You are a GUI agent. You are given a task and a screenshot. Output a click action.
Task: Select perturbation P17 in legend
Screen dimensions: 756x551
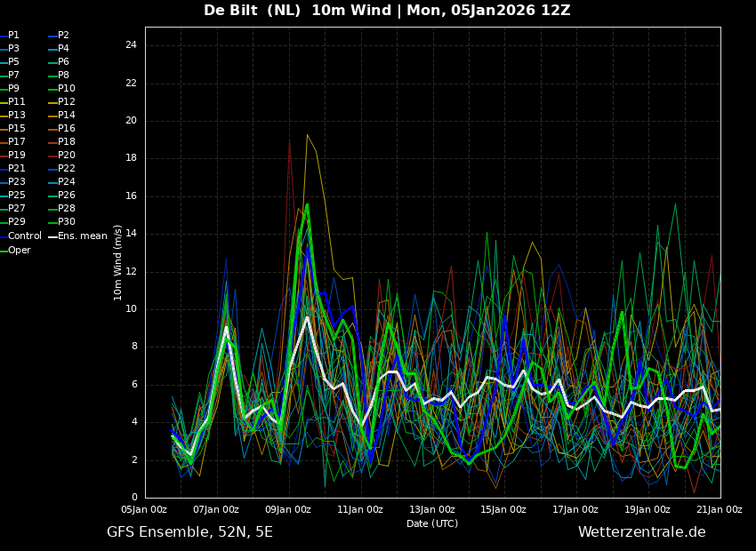click(x=12, y=141)
